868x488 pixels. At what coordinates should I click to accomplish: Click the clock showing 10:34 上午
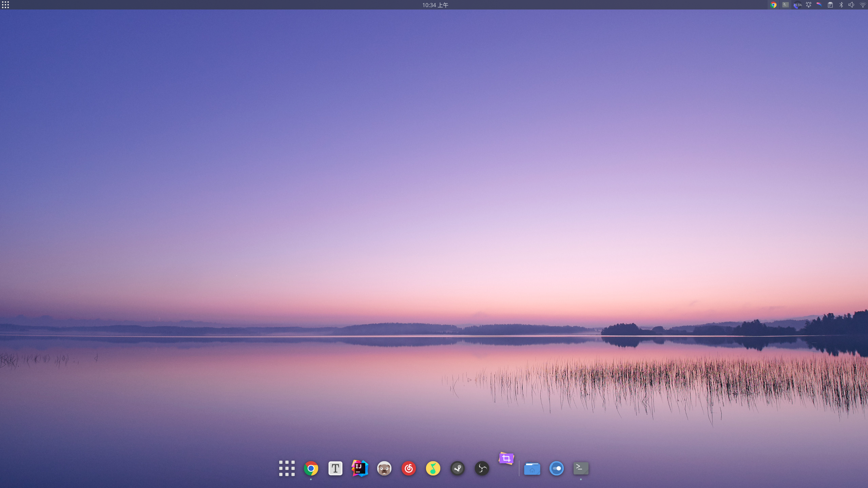[435, 5]
